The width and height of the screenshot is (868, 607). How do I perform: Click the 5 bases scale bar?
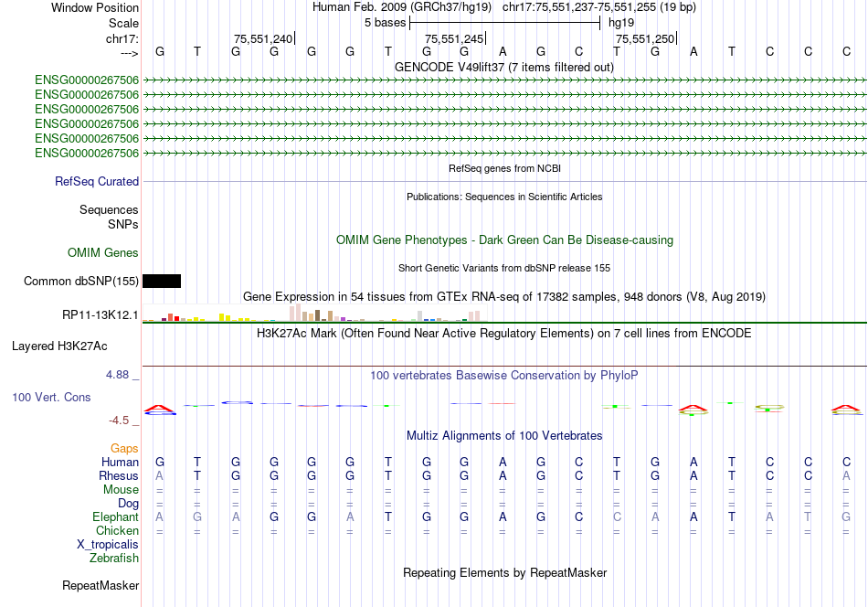point(505,23)
